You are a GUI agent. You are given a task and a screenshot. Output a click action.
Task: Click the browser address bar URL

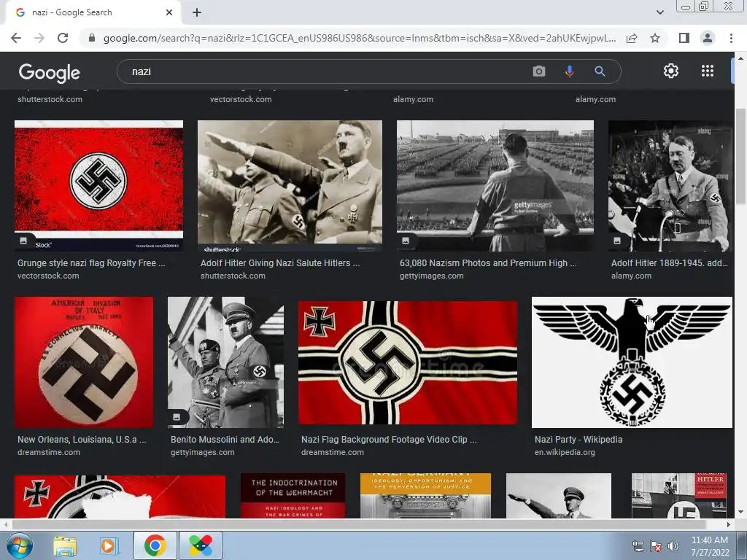(x=360, y=38)
